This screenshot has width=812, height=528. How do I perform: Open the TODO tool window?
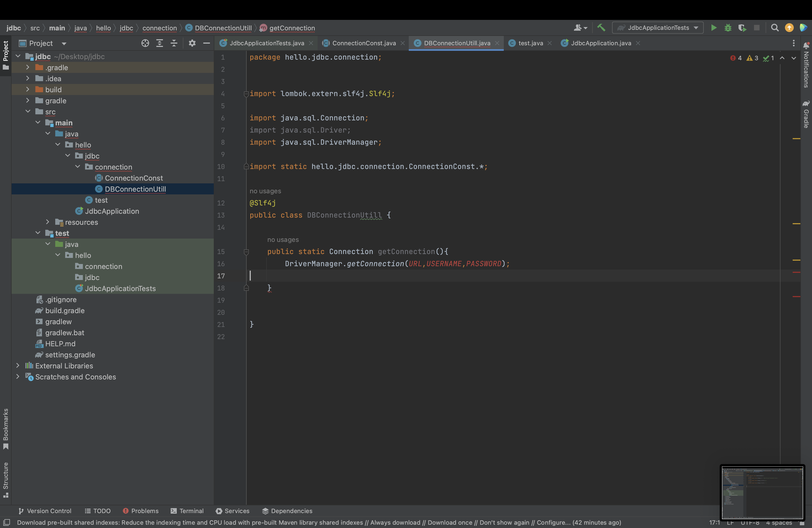(97, 511)
